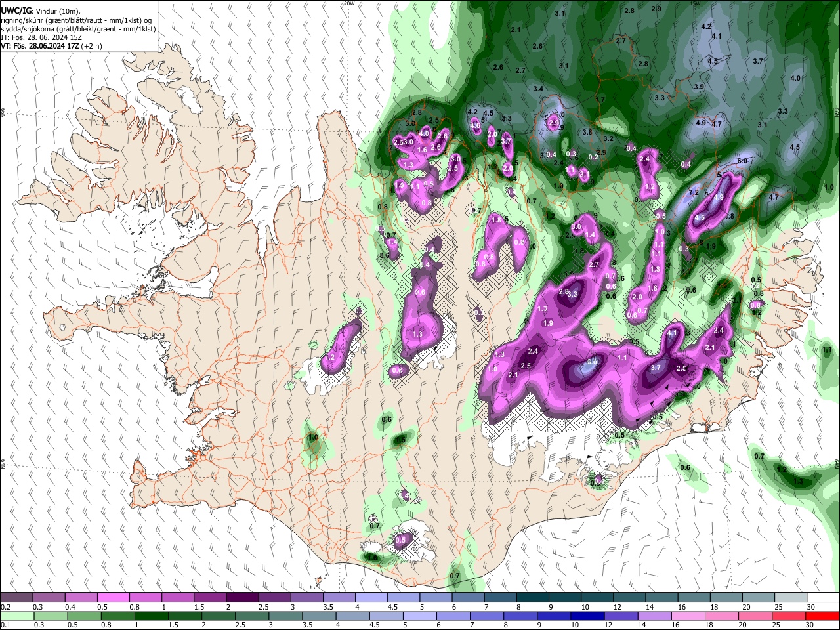Screen dimensions: 840x630
Task: Click the palest green 0.1 swatch in lower legend
Action: [17, 616]
